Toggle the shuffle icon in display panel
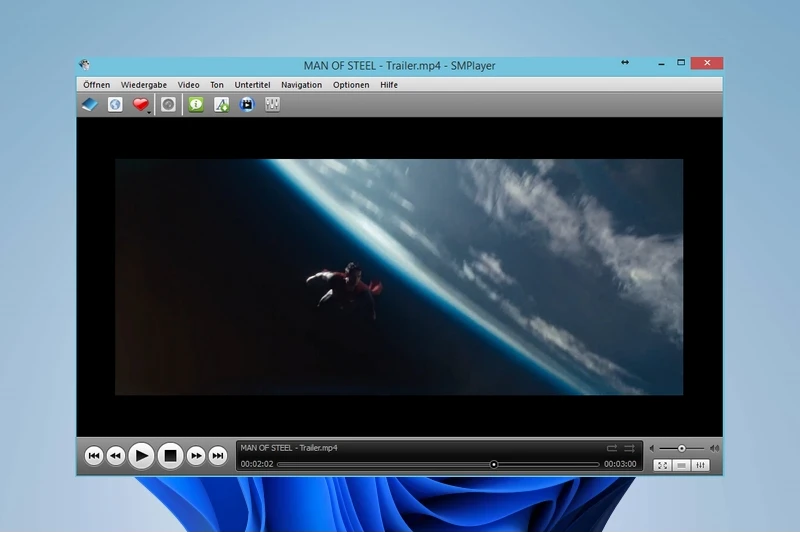 click(x=629, y=448)
